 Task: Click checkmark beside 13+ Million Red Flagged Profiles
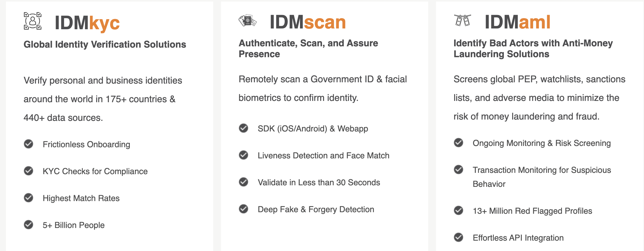[459, 210]
